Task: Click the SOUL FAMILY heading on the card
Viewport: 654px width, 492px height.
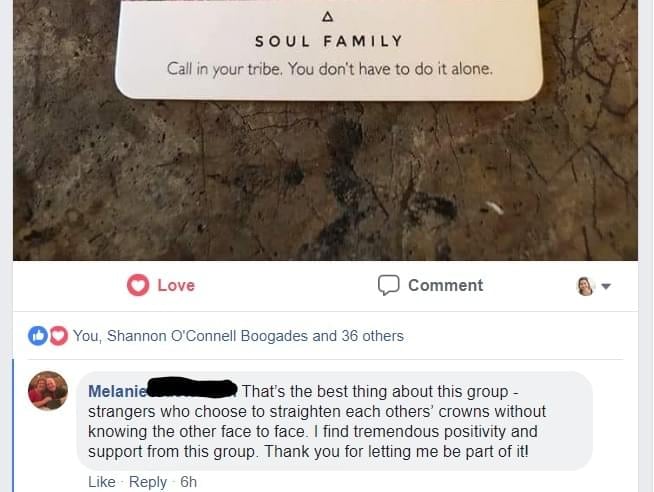Action: tap(329, 41)
